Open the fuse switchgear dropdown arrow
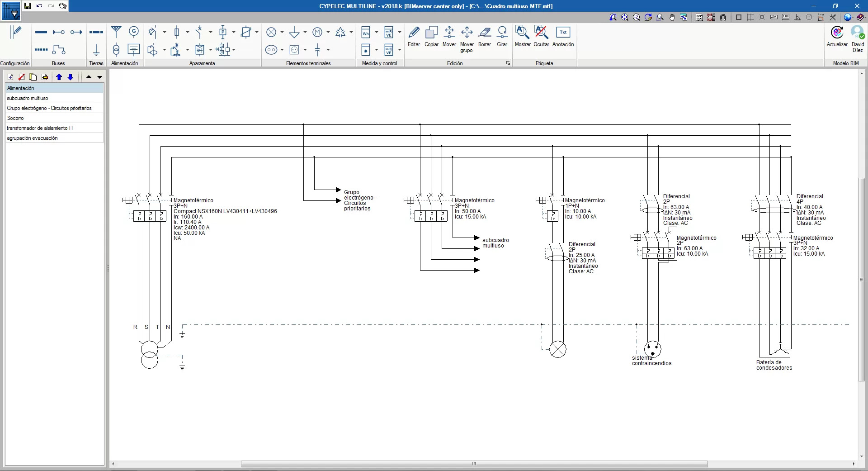The width and height of the screenshot is (868, 471). [x=188, y=32]
